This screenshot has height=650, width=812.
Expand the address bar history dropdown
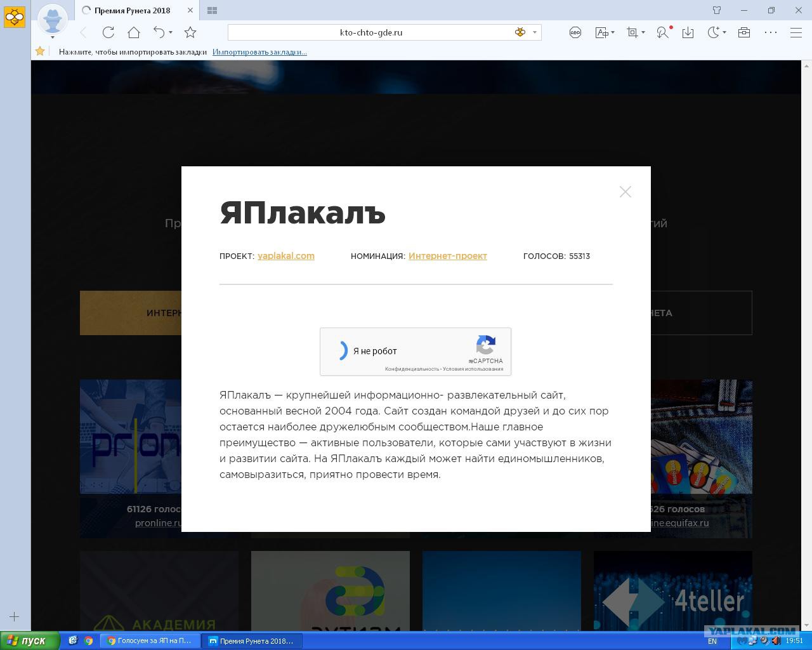coord(535,32)
